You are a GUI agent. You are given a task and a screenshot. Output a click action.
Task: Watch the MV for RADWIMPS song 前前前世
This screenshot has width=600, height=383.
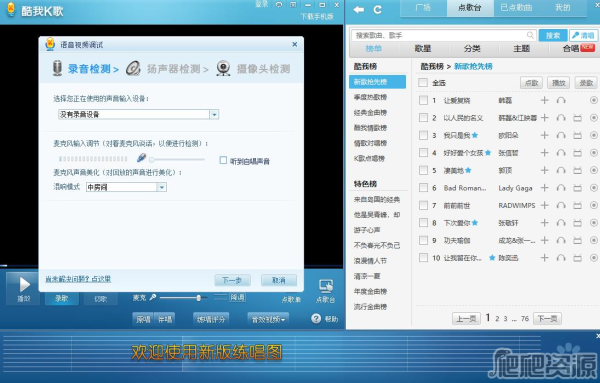(577, 205)
